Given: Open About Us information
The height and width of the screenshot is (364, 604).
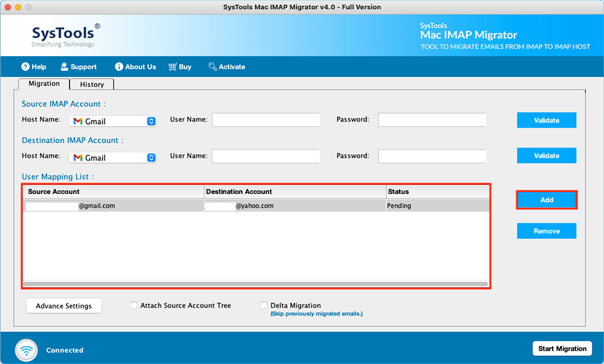Looking at the screenshot, I should pos(119,67).
